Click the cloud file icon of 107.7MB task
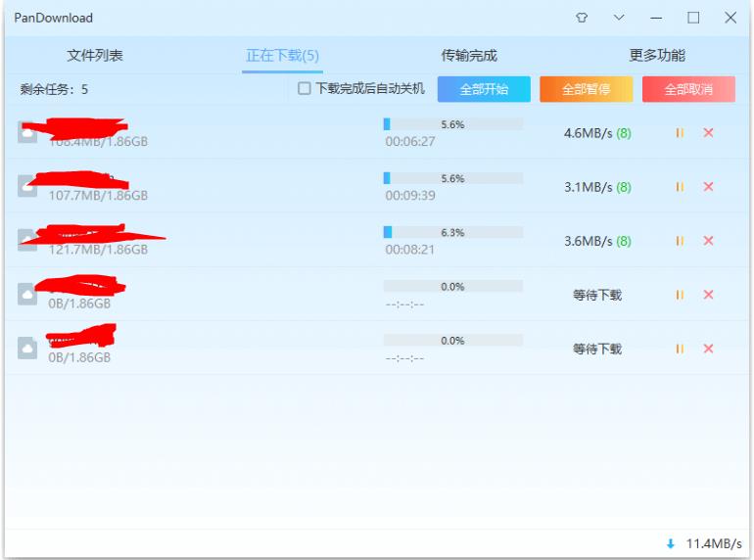The width and height of the screenshot is (754, 560). (x=27, y=187)
